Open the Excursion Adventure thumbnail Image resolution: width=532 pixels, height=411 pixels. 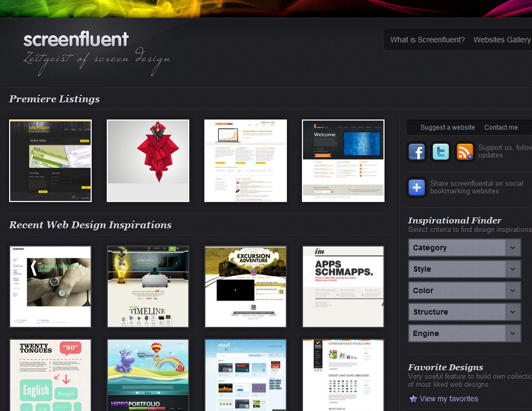coord(246,287)
